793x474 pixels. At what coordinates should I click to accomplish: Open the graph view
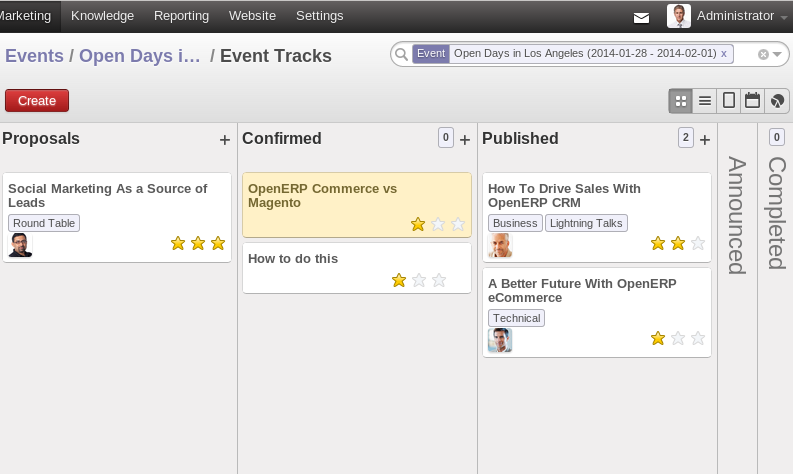point(777,100)
